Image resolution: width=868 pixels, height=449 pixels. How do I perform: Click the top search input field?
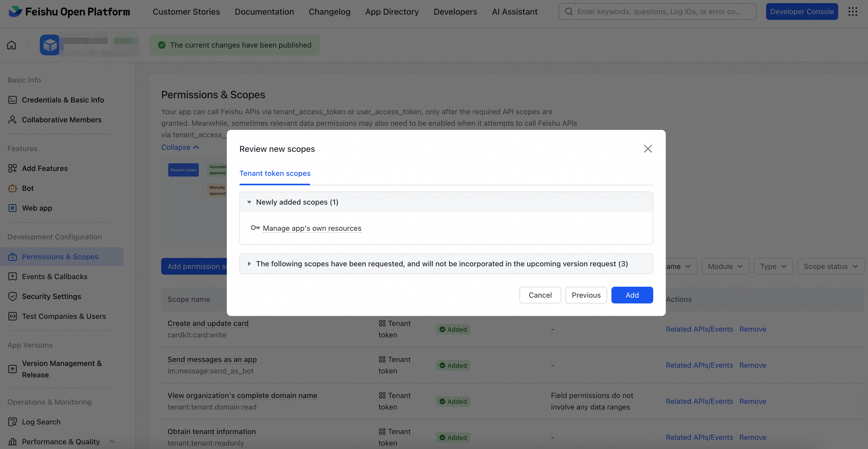click(x=659, y=11)
